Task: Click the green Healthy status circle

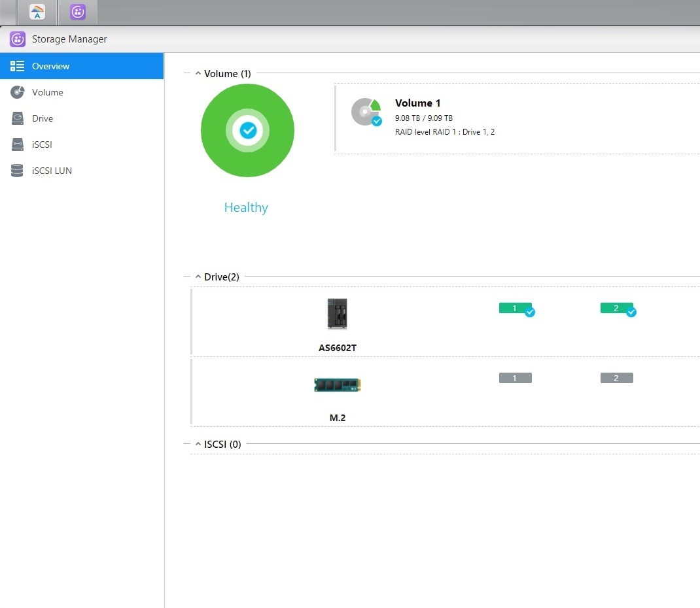Action: (x=247, y=130)
